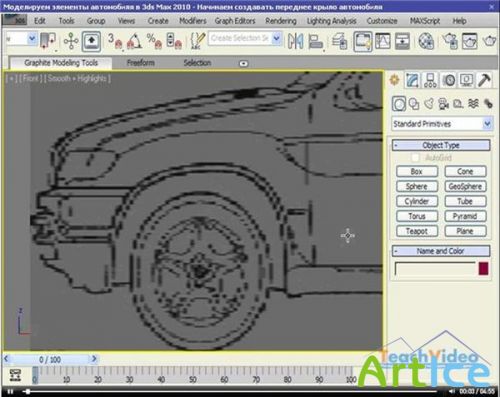Click the Cylinder primitive button
Screen dimensions: 500x397
pyautogui.click(x=417, y=201)
